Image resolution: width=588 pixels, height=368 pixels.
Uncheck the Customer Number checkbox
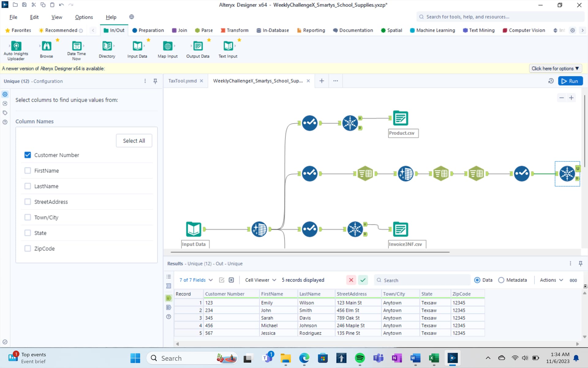pos(28,155)
